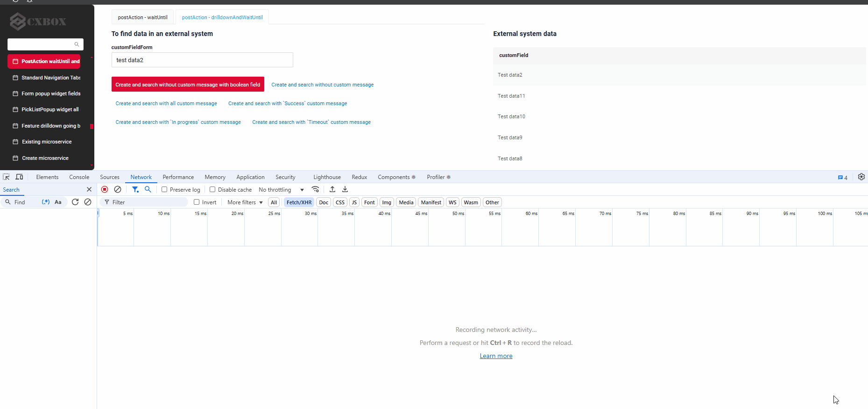The image size is (868, 409).
Task: Tick the Invert filter checkbox
Action: pyautogui.click(x=197, y=202)
